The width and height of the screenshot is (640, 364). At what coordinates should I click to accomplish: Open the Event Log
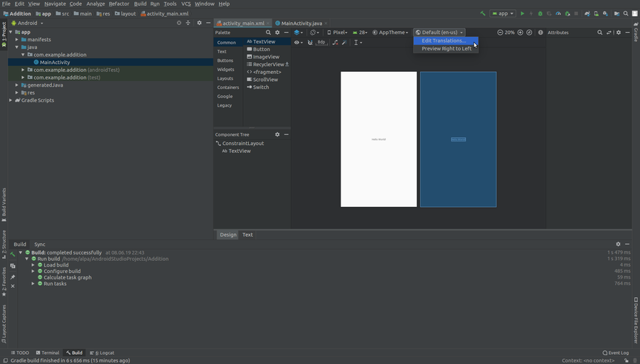[615, 353]
